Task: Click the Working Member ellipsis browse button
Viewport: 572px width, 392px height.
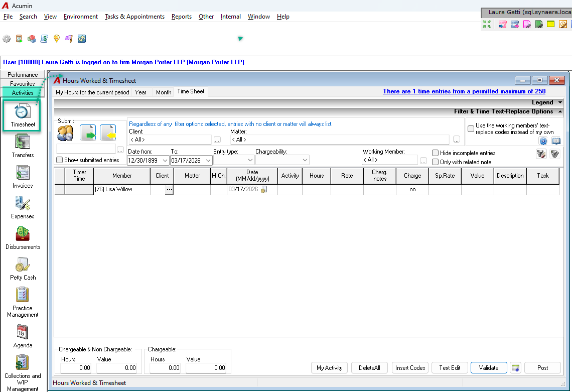Action: [423, 161]
